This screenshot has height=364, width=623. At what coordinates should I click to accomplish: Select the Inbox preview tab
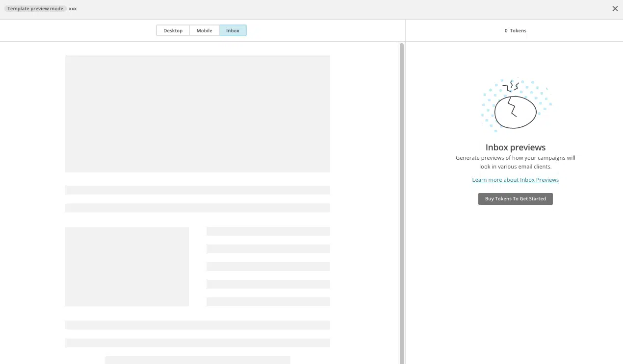click(x=233, y=30)
